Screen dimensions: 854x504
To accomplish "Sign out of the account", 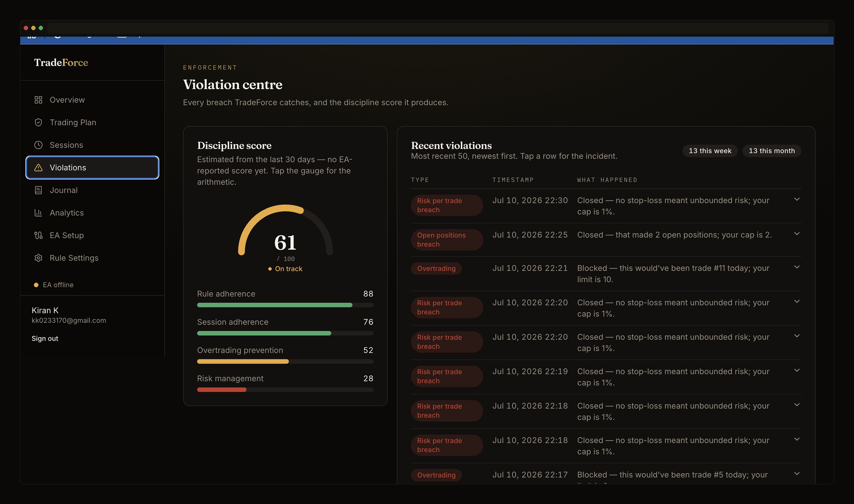I will click(x=45, y=338).
